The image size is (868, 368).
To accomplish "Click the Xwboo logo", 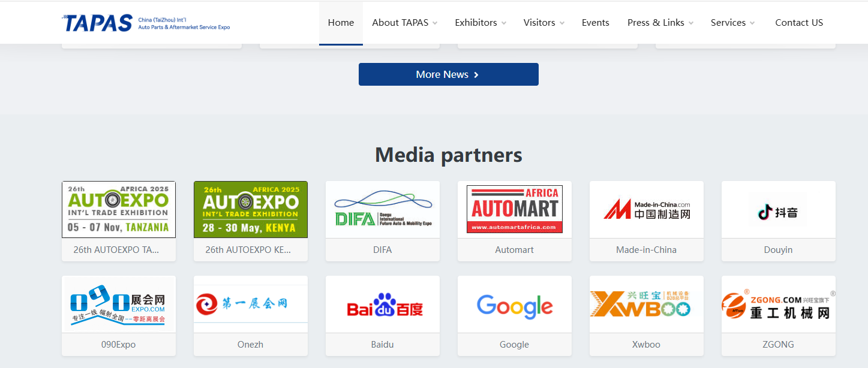I will click(647, 304).
